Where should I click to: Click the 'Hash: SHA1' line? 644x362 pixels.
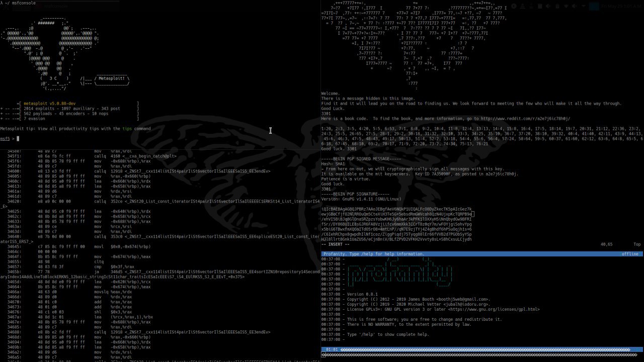[333, 164]
